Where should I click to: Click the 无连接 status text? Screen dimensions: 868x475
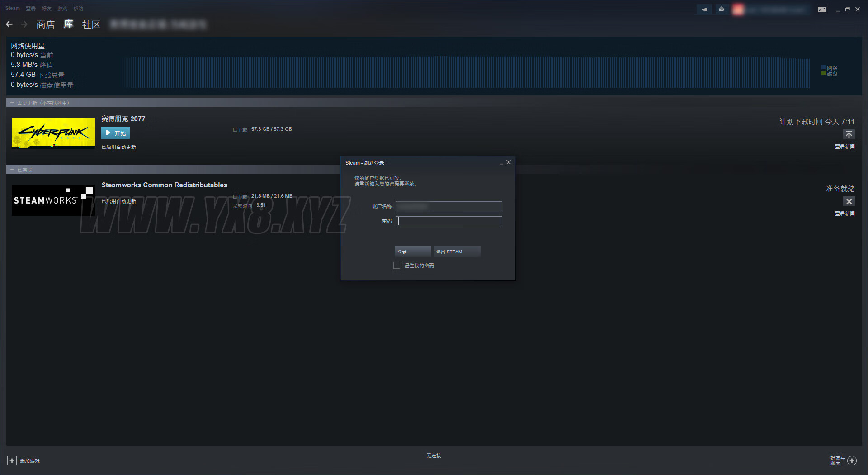[x=434, y=456]
